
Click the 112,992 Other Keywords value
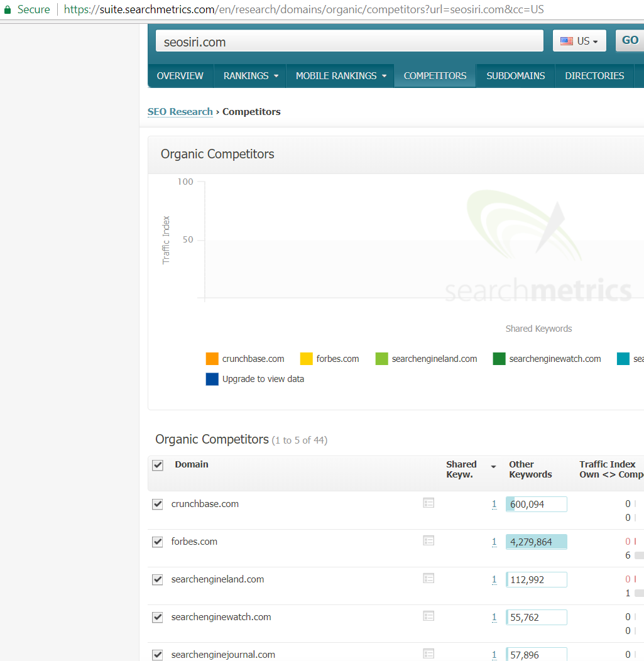click(x=536, y=580)
